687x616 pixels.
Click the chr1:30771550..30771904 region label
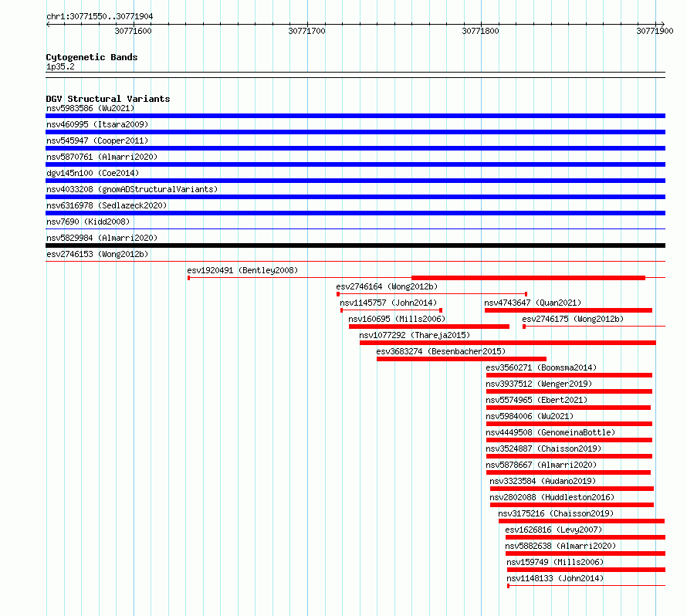[x=100, y=16]
